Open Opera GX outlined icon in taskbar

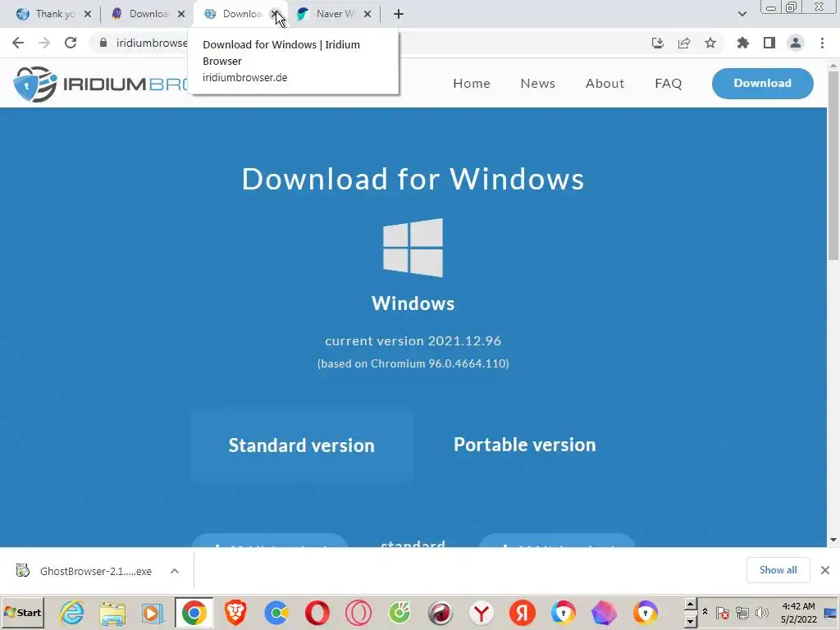[x=358, y=612]
